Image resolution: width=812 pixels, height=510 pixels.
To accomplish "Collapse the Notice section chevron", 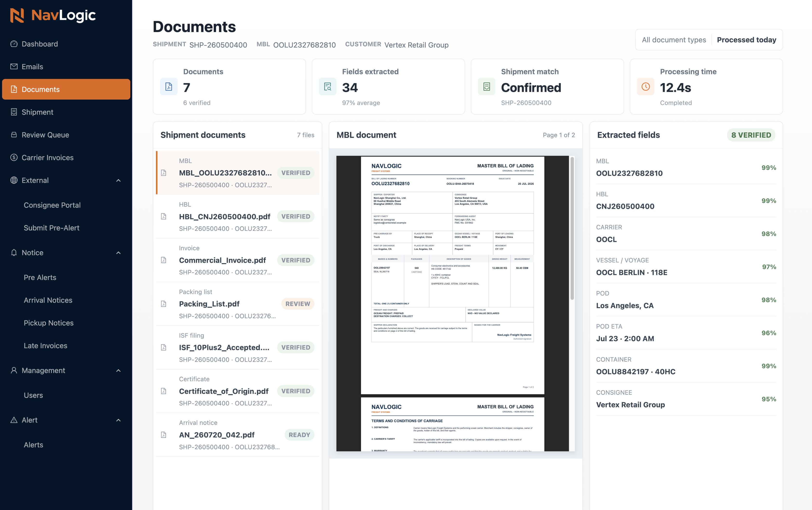I will coord(118,253).
